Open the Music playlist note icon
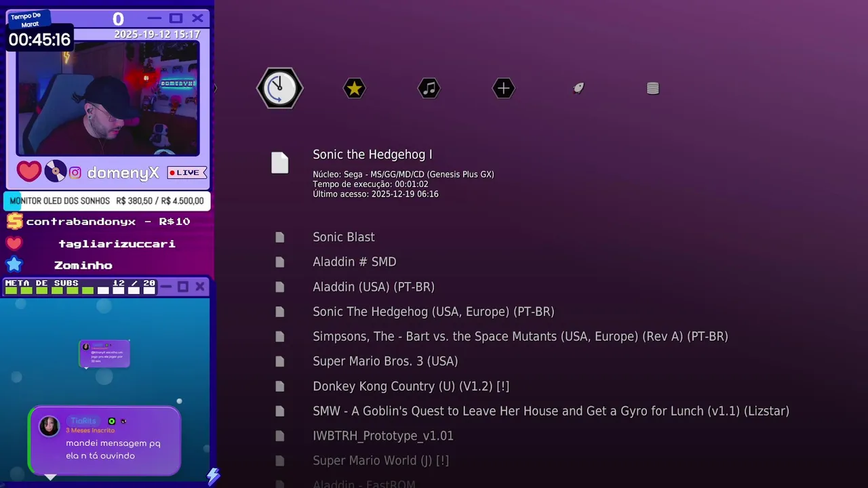 point(429,88)
